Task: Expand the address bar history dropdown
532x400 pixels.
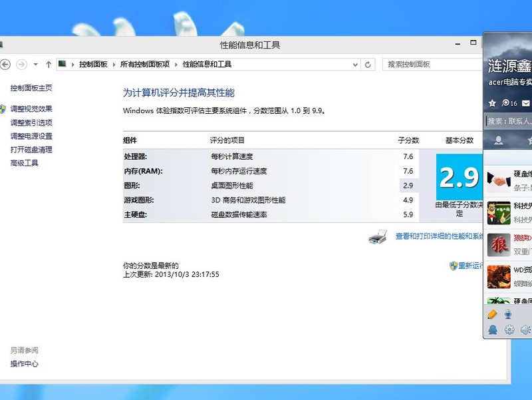Action: [356, 65]
